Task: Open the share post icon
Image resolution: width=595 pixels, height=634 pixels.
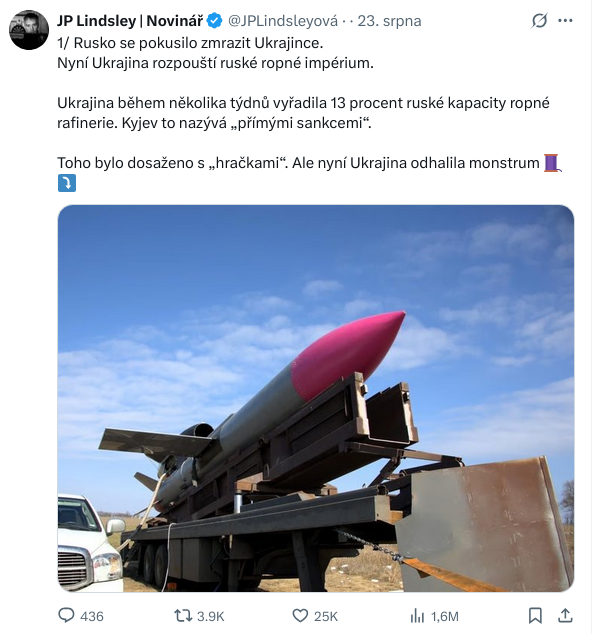Action: click(565, 616)
